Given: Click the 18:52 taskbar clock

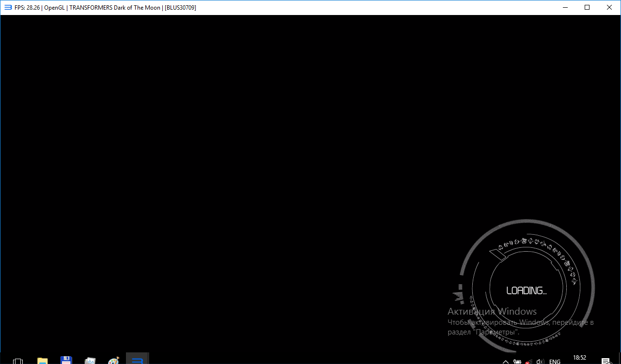Looking at the screenshot, I should click(x=579, y=358).
